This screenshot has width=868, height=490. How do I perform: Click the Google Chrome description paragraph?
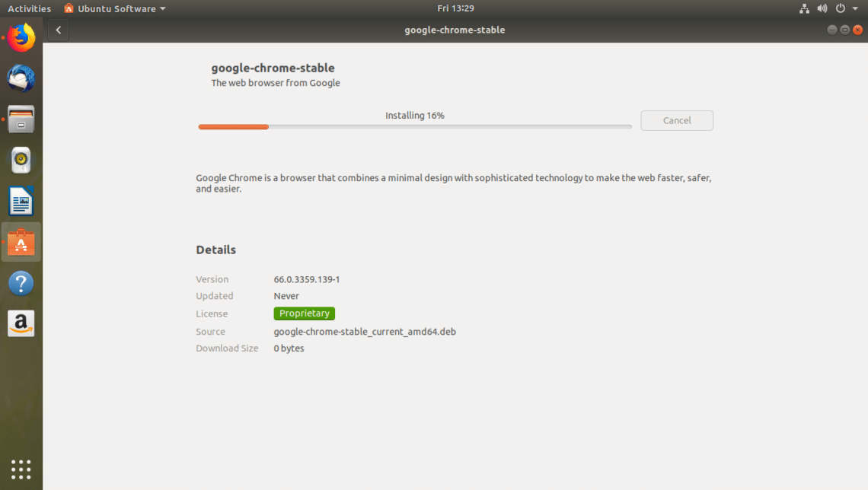pyautogui.click(x=453, y=183)
